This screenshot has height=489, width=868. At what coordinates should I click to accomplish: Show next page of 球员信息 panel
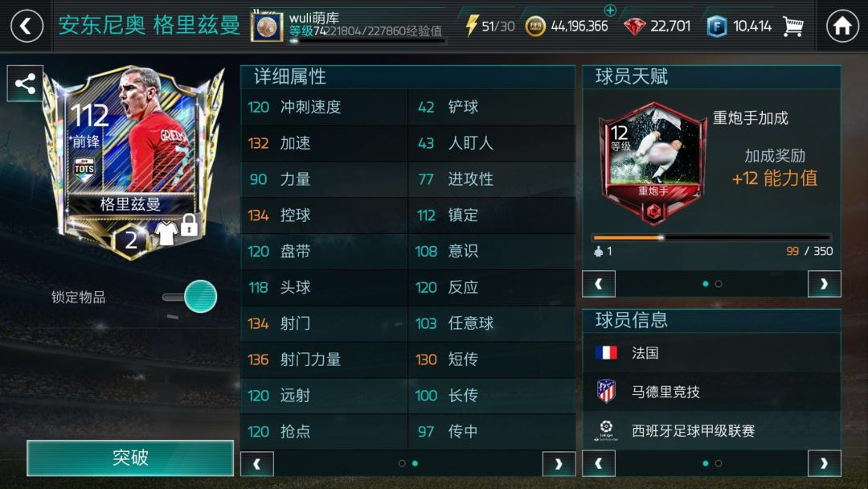(x=825, y=463)
